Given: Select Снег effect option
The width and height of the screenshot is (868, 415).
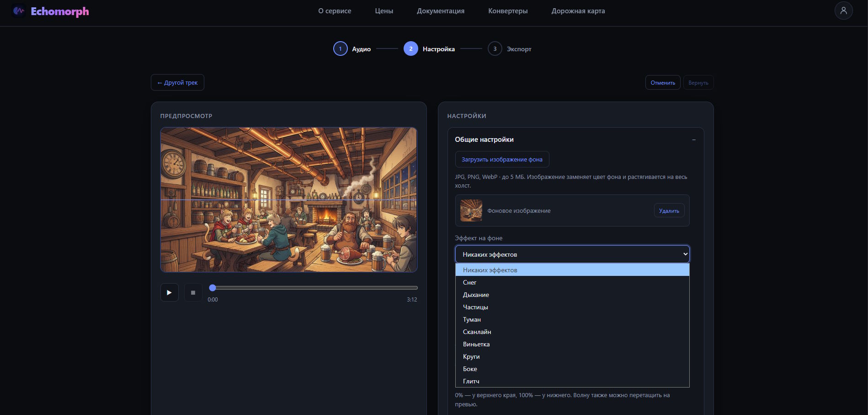Looking at the screenshot, I should [x=572, y=282].
